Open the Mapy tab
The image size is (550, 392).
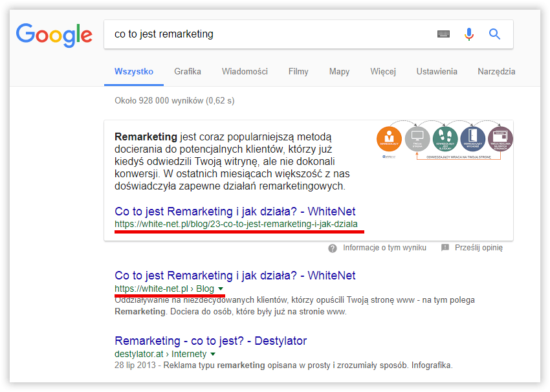point(339,72)
